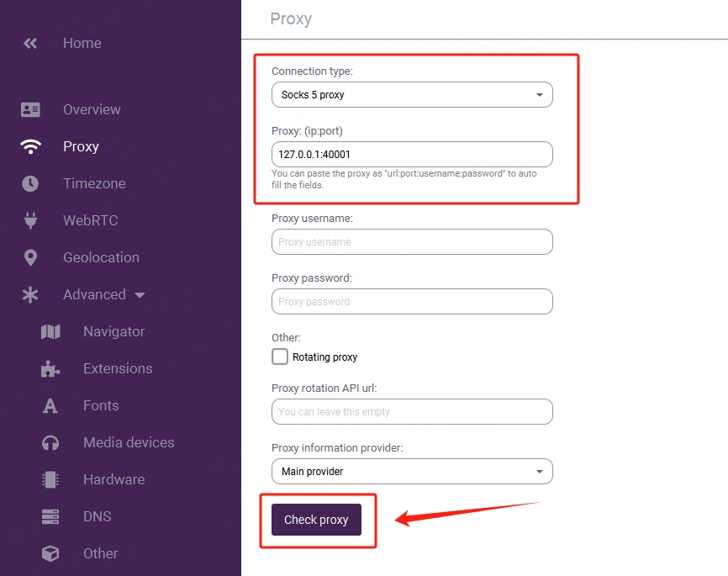
Task: Click the WebRTC plug icon
Action: [x=30, y=220]
